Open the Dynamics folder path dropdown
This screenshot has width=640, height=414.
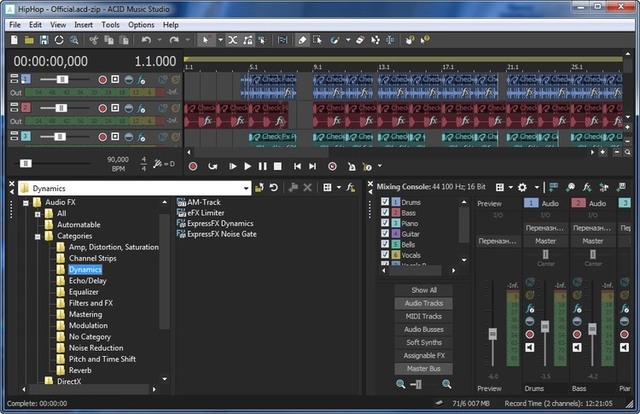(245, 187)
